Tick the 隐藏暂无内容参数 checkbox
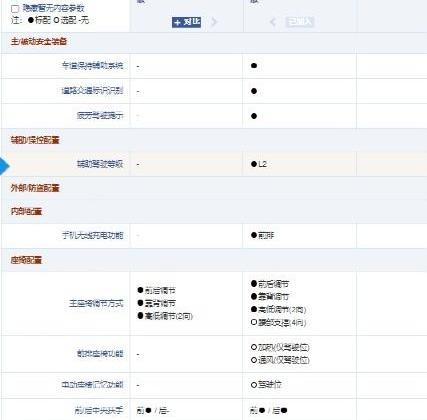The image size is (427, 420). click(x=15, y=9)
